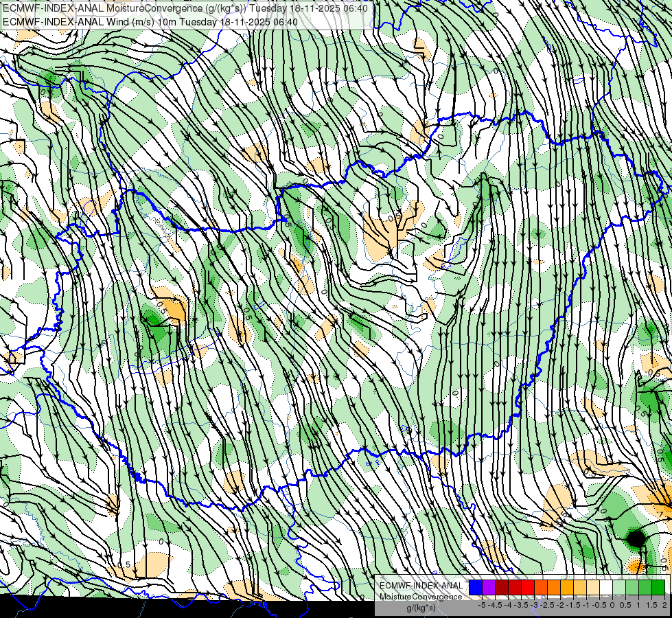
Task: Click the MoistureConvergence title line at top
Action: [x=185, y=8]
